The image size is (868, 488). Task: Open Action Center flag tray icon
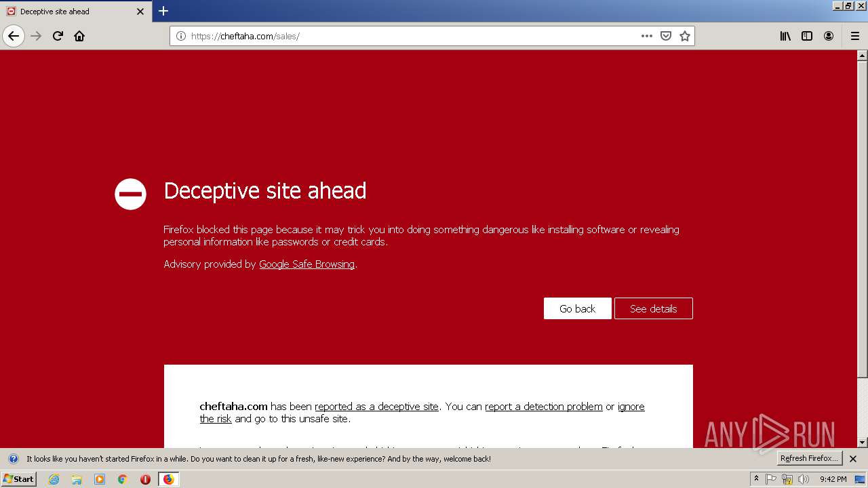(x=771, y=479)
